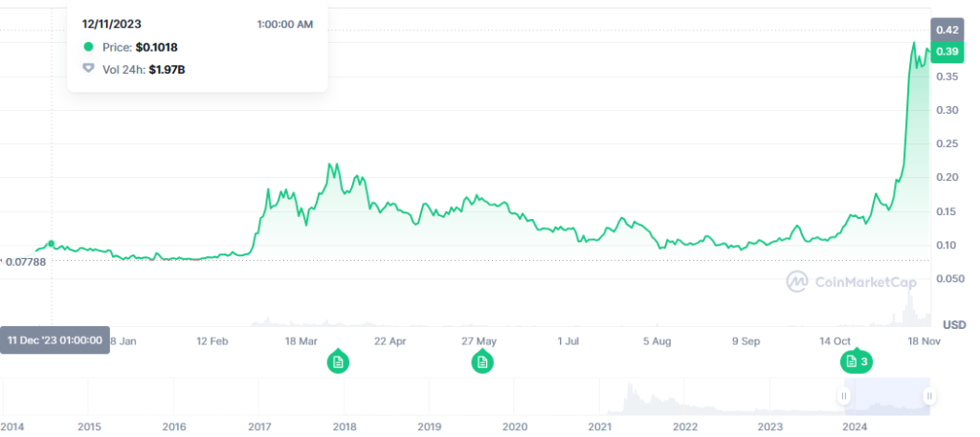Open the news event marker near 27 May
980x437 pixels.
click(x=482, y=361)
